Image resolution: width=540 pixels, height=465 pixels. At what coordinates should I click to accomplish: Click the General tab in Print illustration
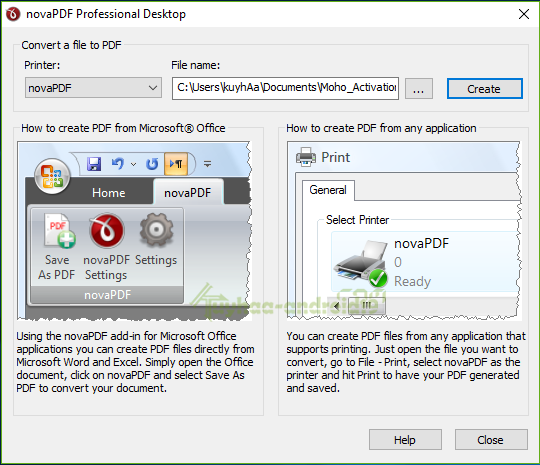tap(328, 190)
